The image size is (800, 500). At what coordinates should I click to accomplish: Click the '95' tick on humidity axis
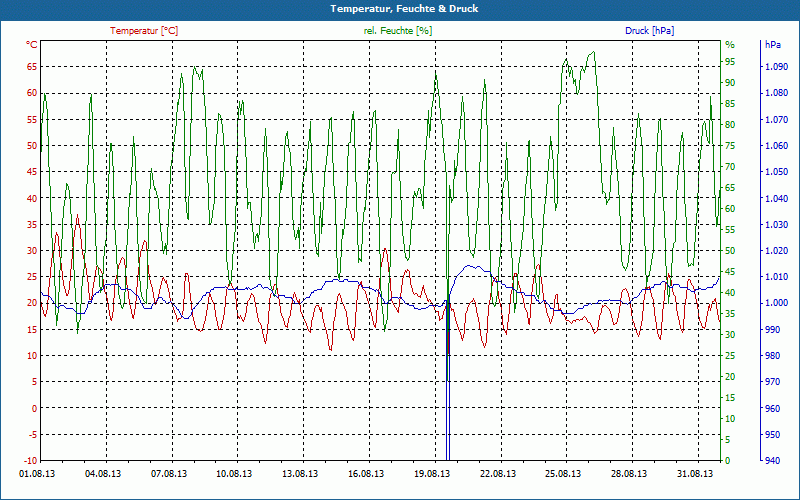[730, 62]
